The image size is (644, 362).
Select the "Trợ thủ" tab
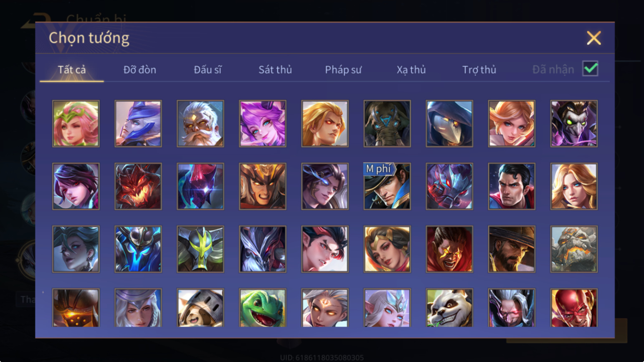pos(479,70)
